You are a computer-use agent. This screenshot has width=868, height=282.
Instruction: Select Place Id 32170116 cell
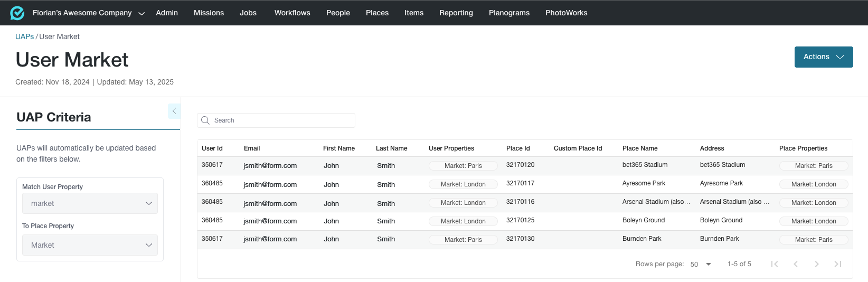point(520,202)
